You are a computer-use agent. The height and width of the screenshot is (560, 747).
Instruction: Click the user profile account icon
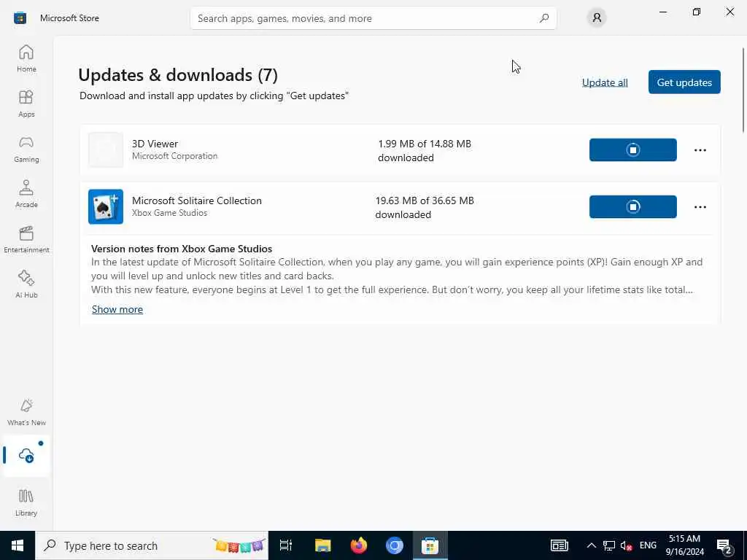597,18
